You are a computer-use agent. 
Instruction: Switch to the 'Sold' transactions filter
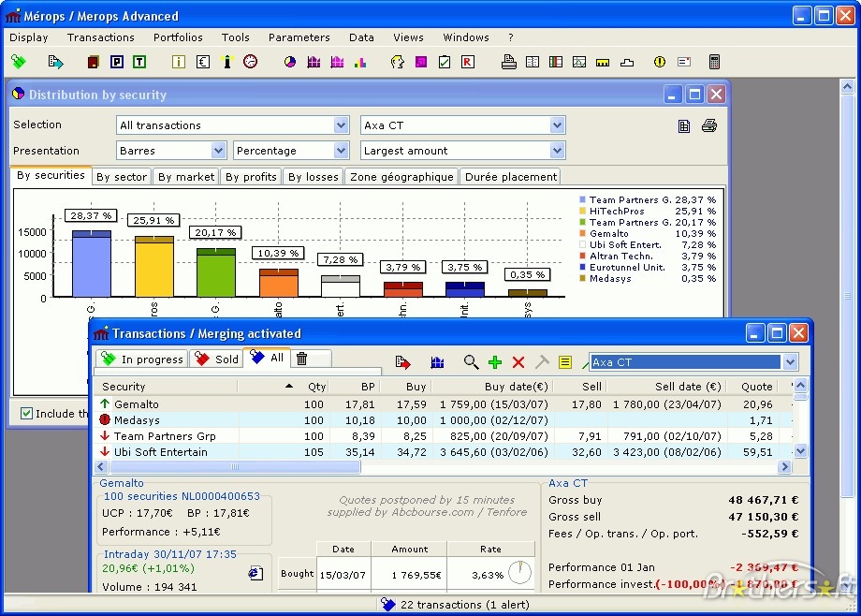215,359
